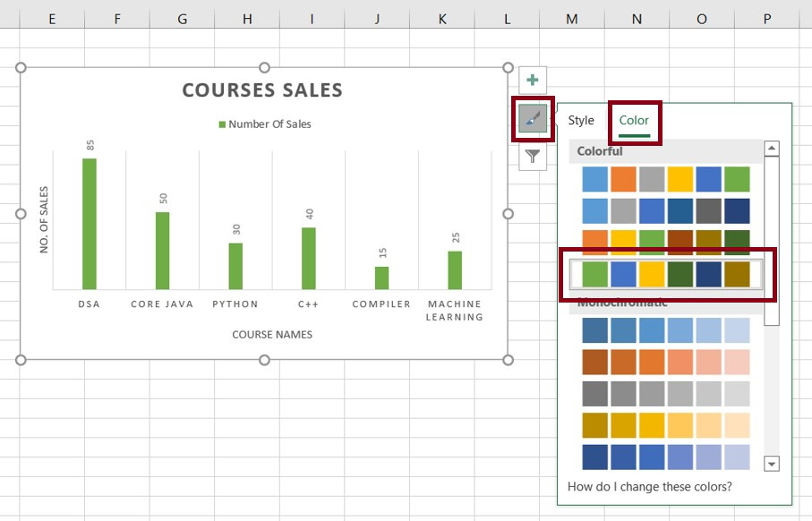Click the CORE JAVA category label
The width and height of the screenshot is (812, 521).
[162, 304]
